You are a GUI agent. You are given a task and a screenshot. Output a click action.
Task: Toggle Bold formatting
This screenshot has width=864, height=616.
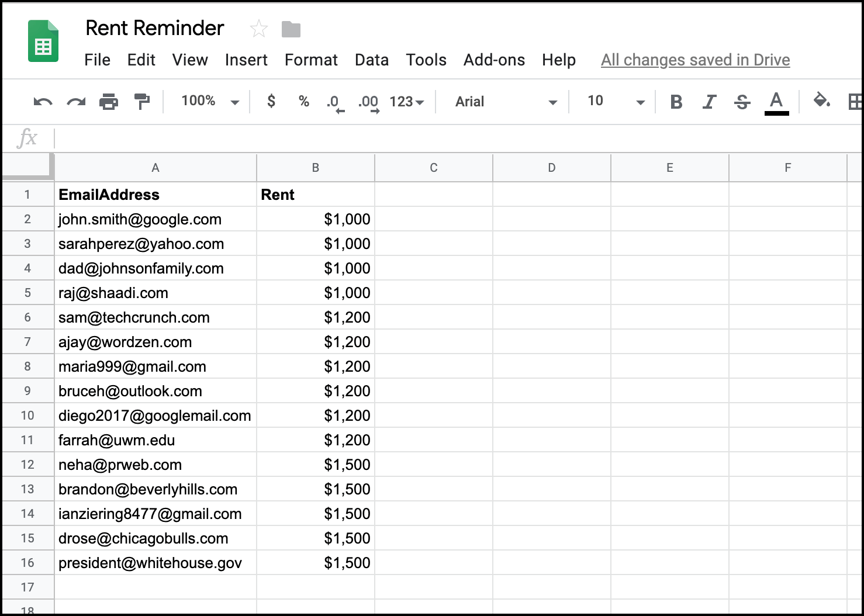pos(676,102)
